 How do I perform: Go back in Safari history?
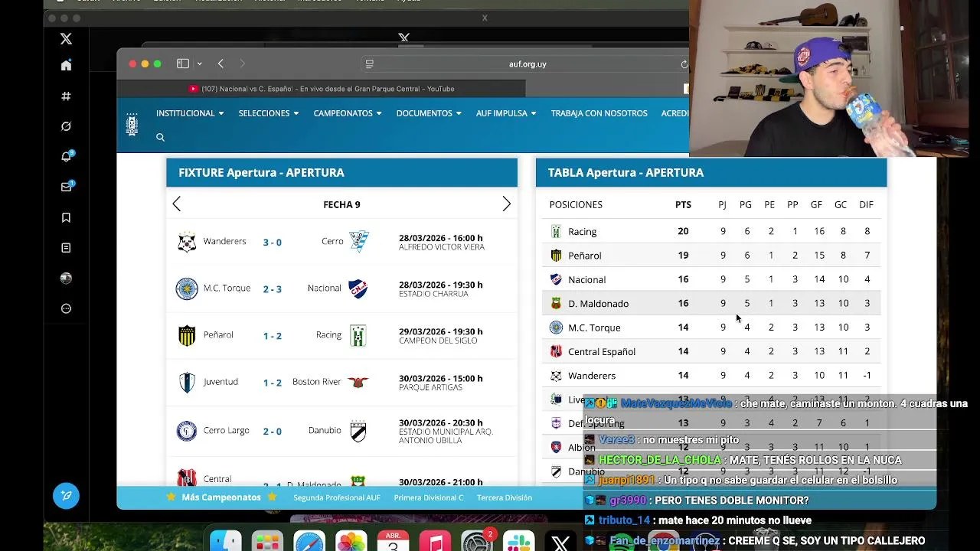tap(220, 64)
